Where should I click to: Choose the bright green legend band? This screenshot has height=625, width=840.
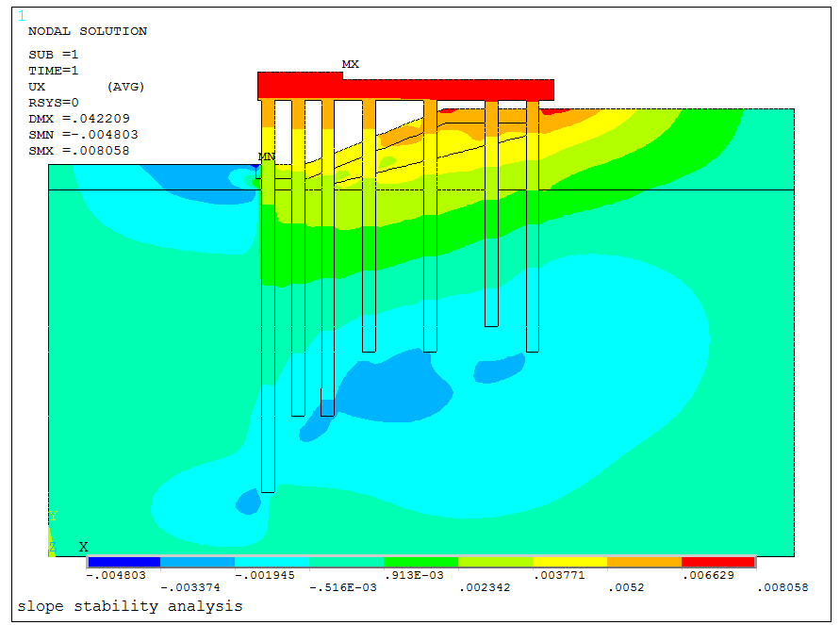[420, 562]
